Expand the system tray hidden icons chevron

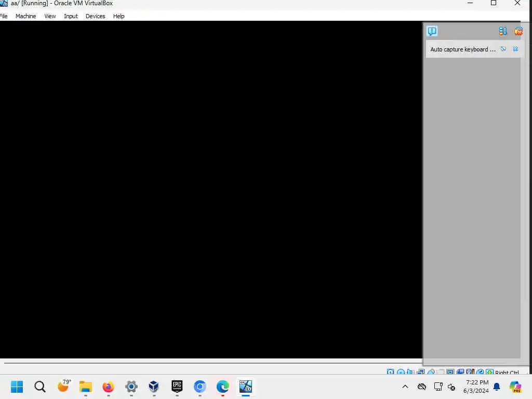pos(405,387)
